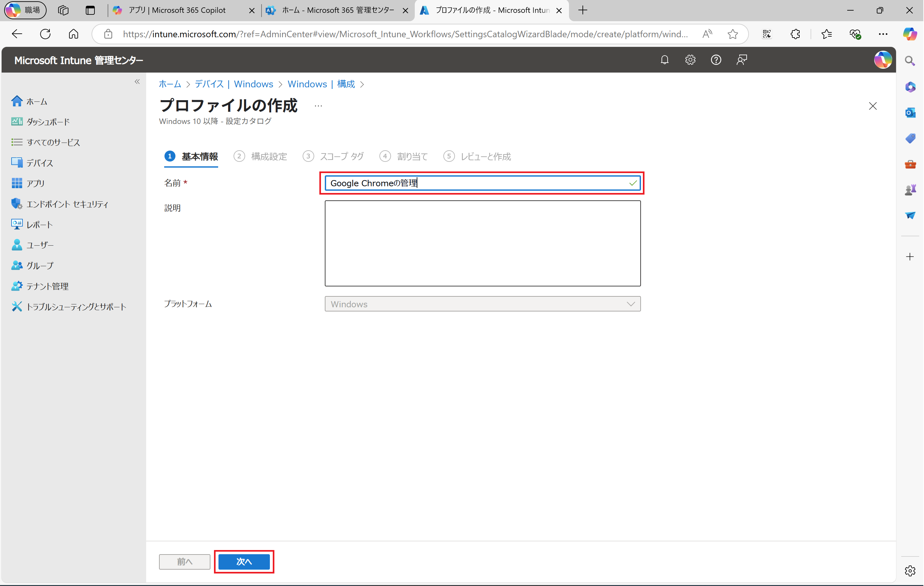Screen dimensions: 924x586
Task: Click the help question mark icon
Action: (715, 60)
